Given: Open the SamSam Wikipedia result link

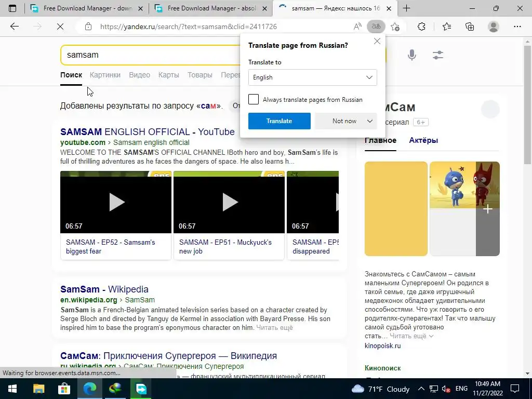Looking at the screenshot, I should pyautogui.click(x=104, y=289).
